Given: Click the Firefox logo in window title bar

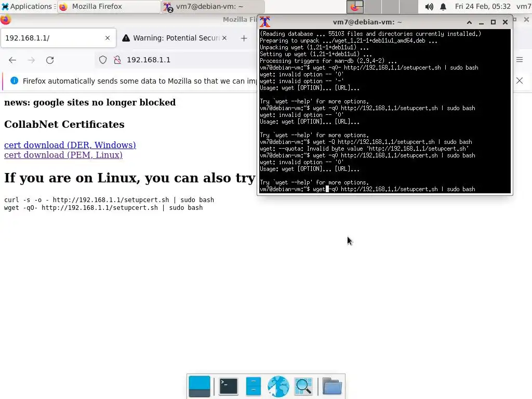Looking at the screenshot, I should (6, 20).
